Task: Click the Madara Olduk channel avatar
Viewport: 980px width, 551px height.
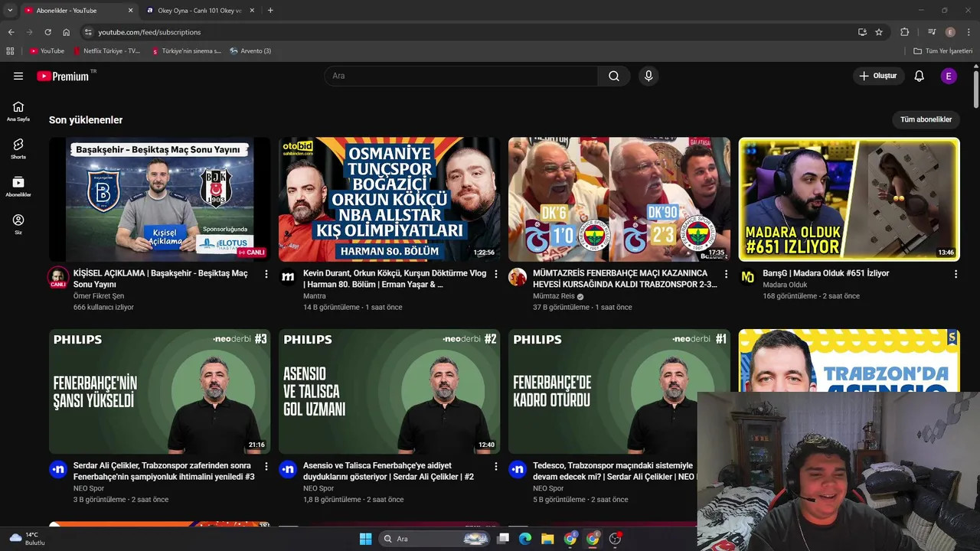Action: pos(747,276)
